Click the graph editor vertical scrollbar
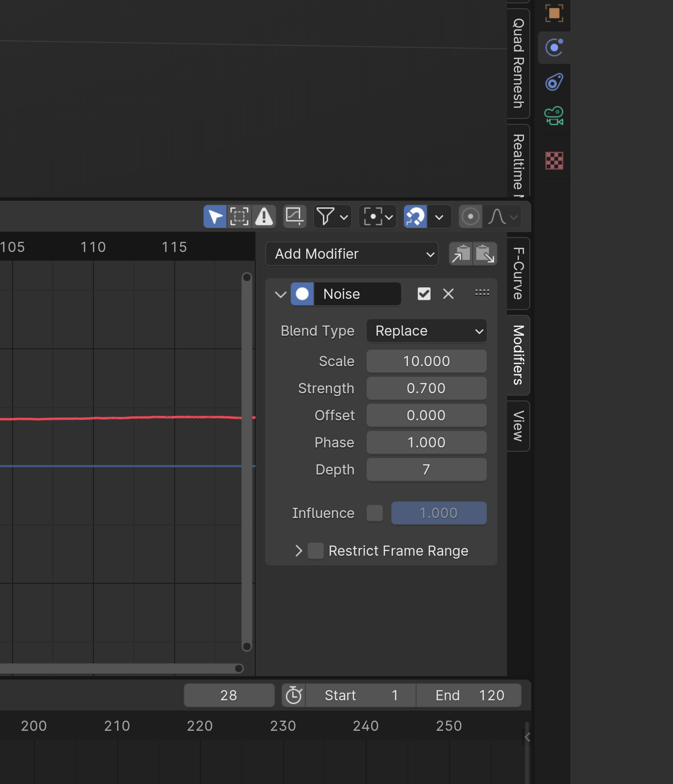The image size is (673, 784). point(247,462)
